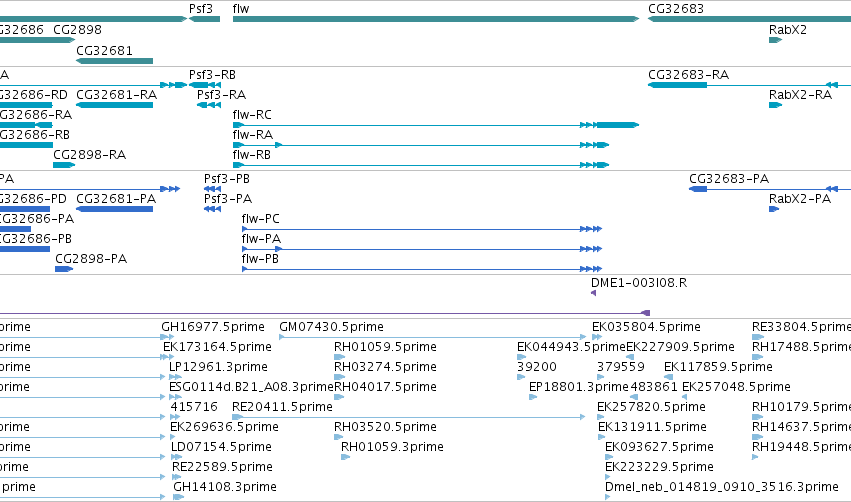
Task: Select the flw-PA protein label
Action: pos(261,239)
